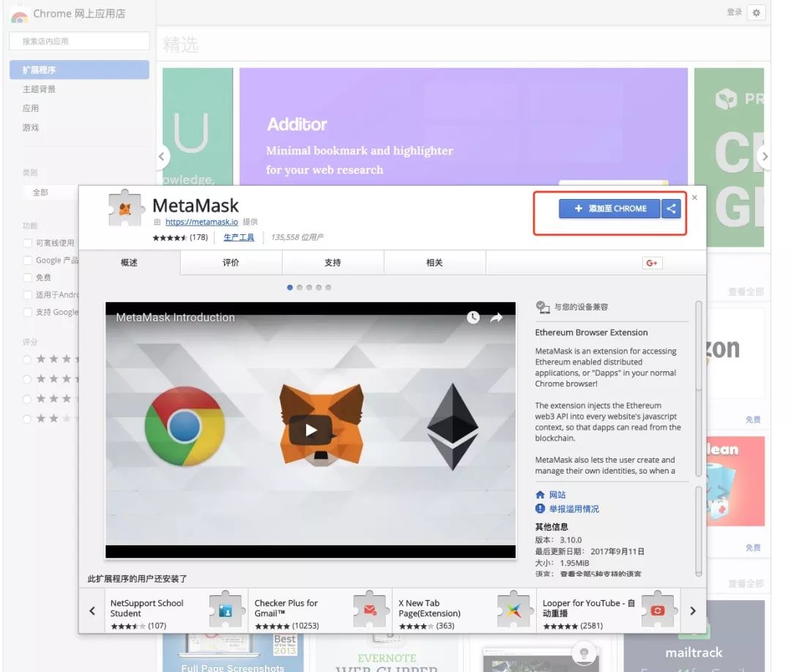791x672 pixels.
Task: Open the 生产工具 category link
Action: pyautogui.click(x=239, y=237)
